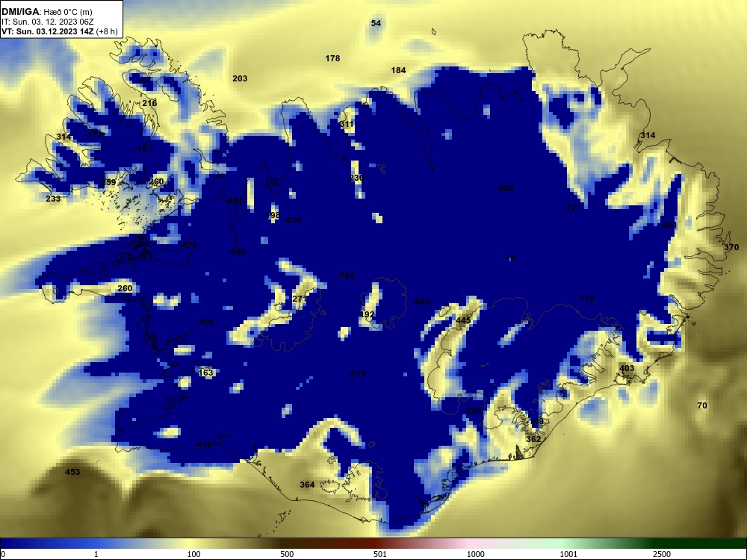Click the value label 311
This screenshot has width=747, height=560.
pyautogui.click(x=347, y=124)
